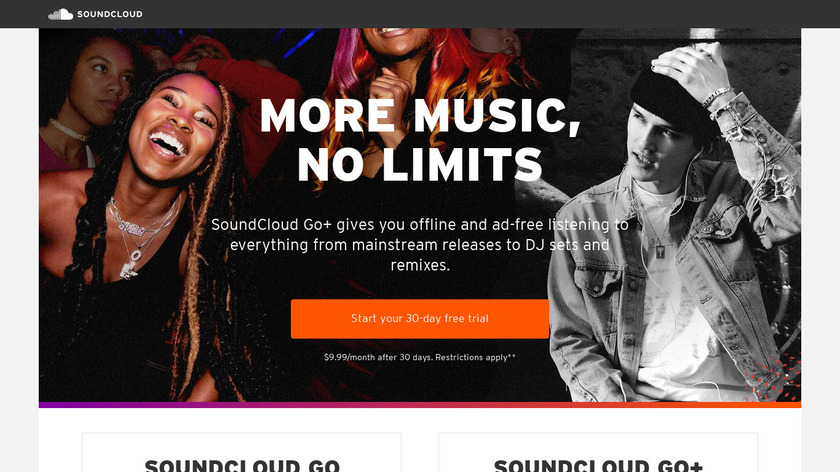Start your 30-day free trial
840x472 pixels.
pos(419,319)
